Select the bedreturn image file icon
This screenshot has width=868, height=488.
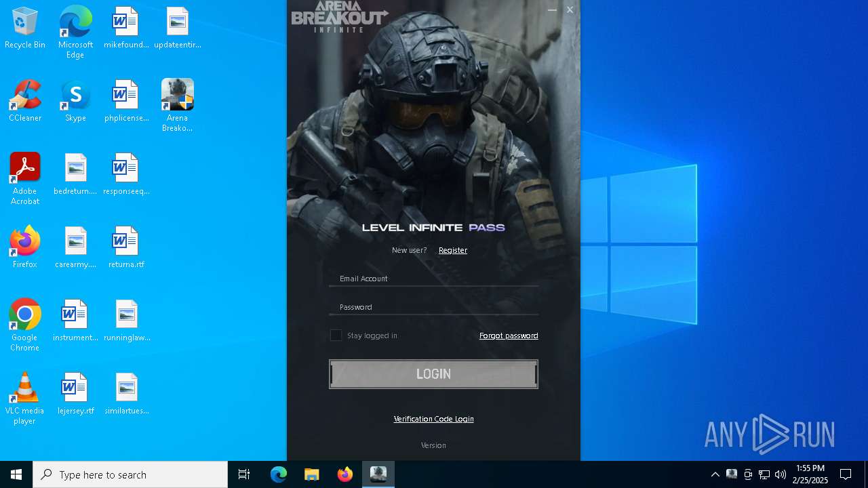[x=75, y=175]
